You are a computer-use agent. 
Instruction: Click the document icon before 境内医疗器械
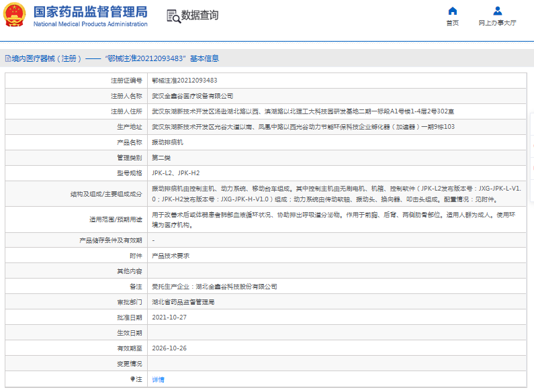click(x=7, y=59)
